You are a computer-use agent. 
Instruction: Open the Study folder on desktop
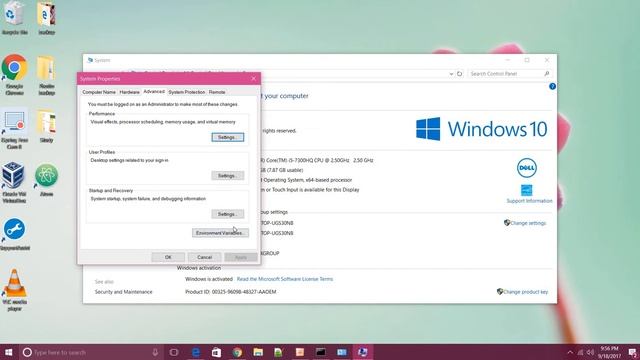(47, 127)
